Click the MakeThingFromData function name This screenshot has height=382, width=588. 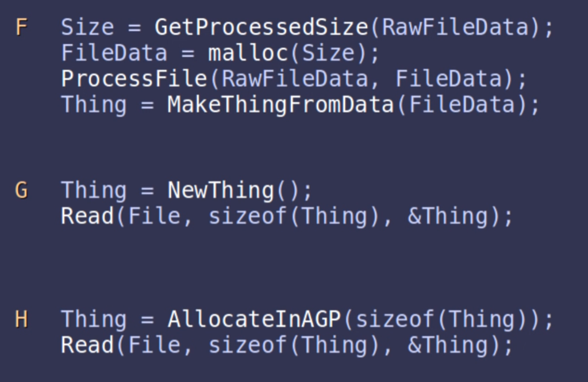[281, 105]
